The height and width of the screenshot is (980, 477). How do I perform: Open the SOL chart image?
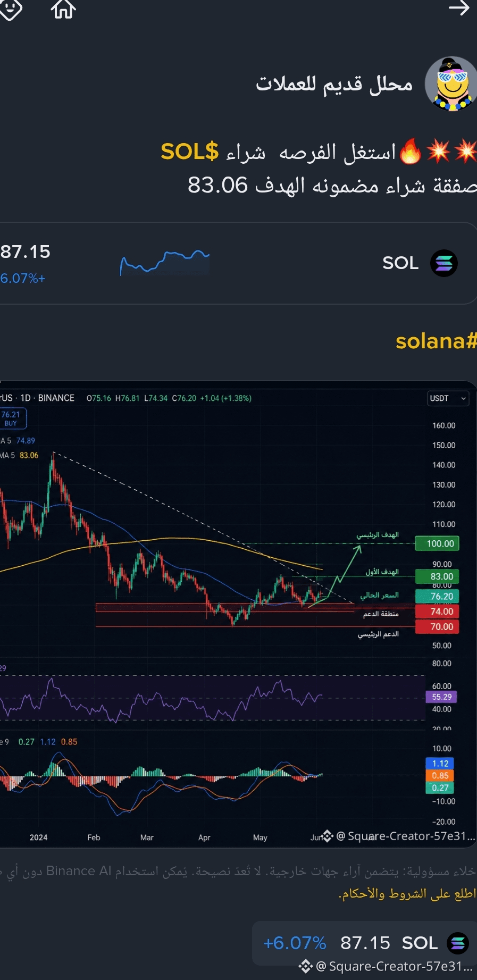click(238, 614)
